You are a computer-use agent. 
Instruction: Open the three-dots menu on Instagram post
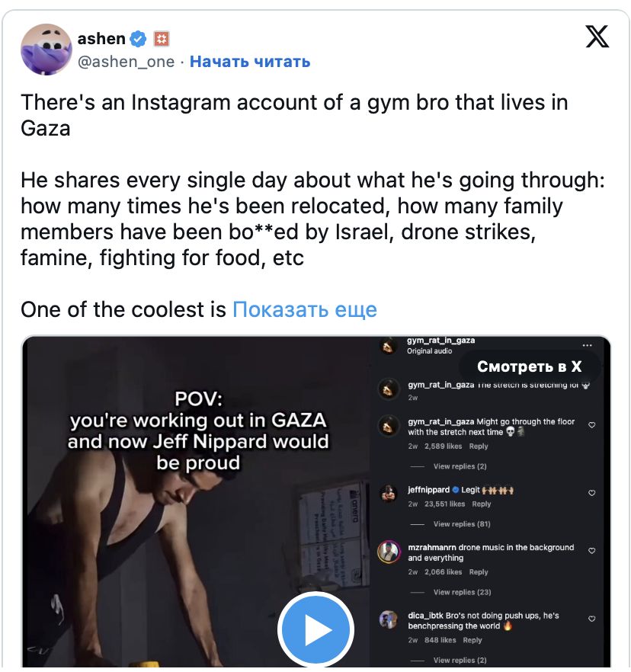point(587,345)
